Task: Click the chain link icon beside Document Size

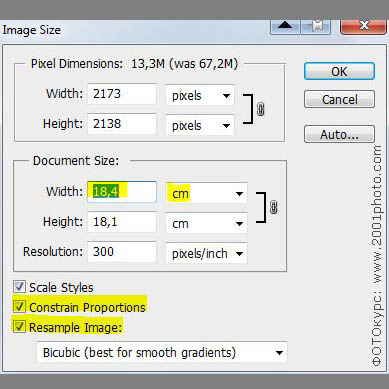Action: click(274, 207)
